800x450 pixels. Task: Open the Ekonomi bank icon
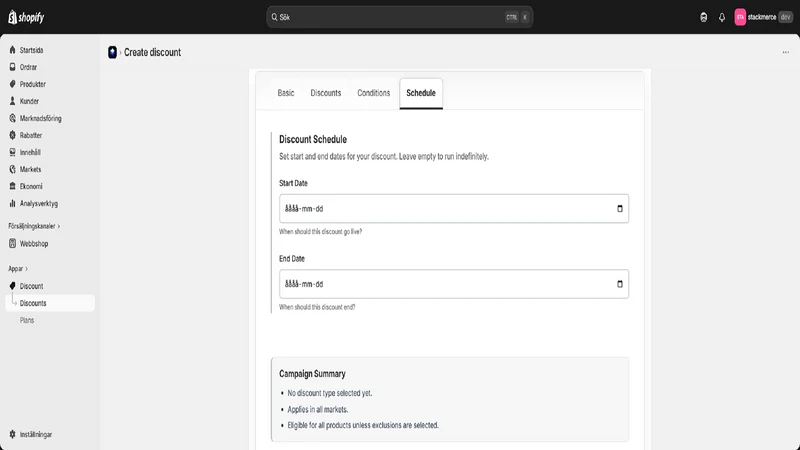point(12,186)
